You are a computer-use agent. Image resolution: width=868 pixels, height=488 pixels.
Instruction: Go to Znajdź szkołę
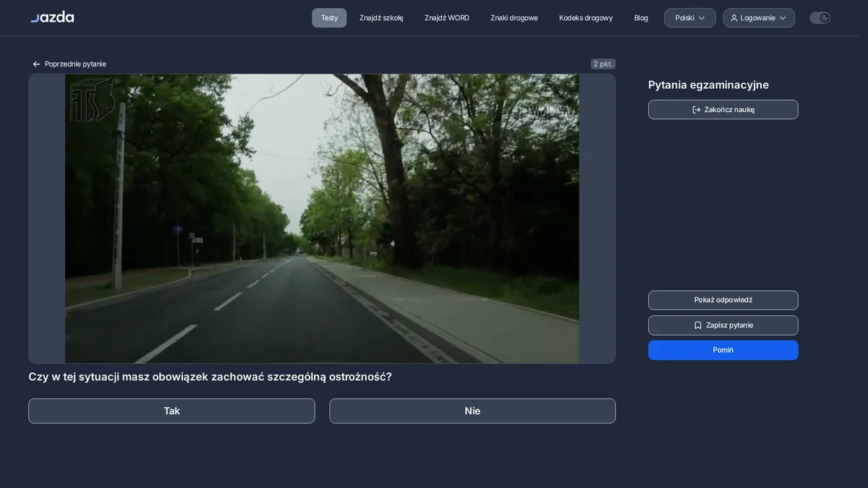[381, 18]
